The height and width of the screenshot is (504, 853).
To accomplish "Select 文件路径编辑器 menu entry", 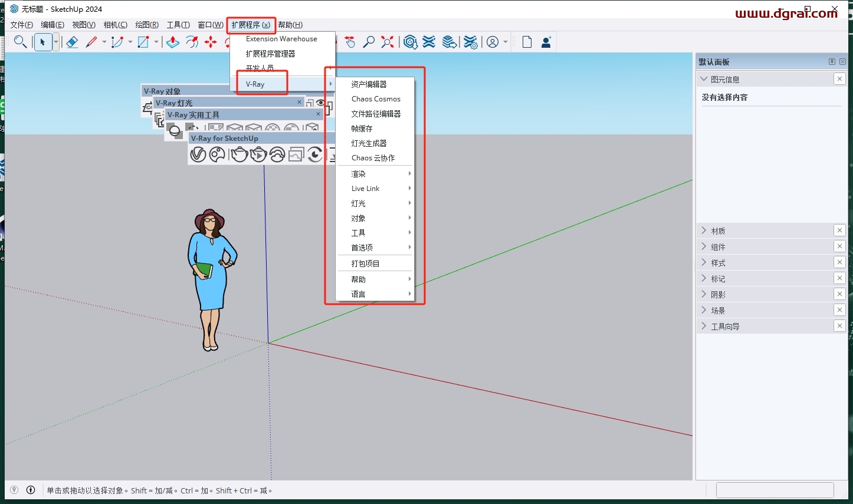I will (375, 114).
